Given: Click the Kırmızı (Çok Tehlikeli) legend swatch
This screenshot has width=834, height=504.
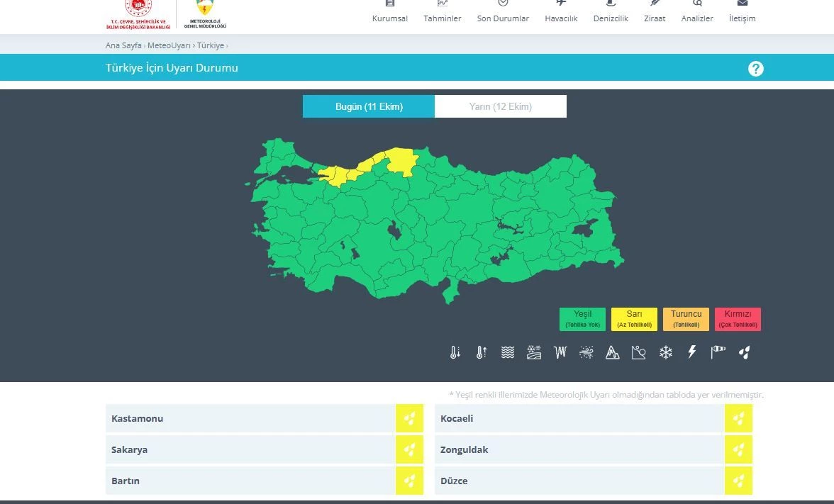Looking at the screenshot, I should pos(738,319).
